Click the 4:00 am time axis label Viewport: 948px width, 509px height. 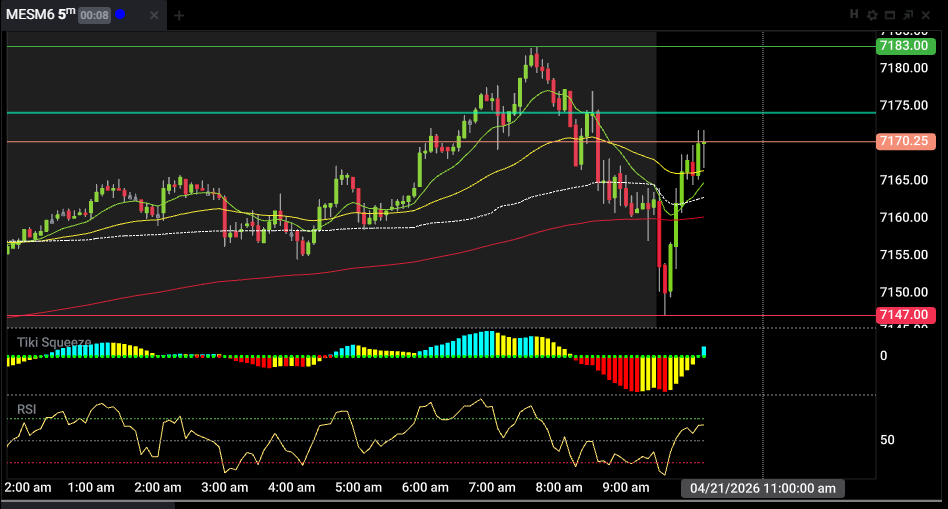[291, 487]
